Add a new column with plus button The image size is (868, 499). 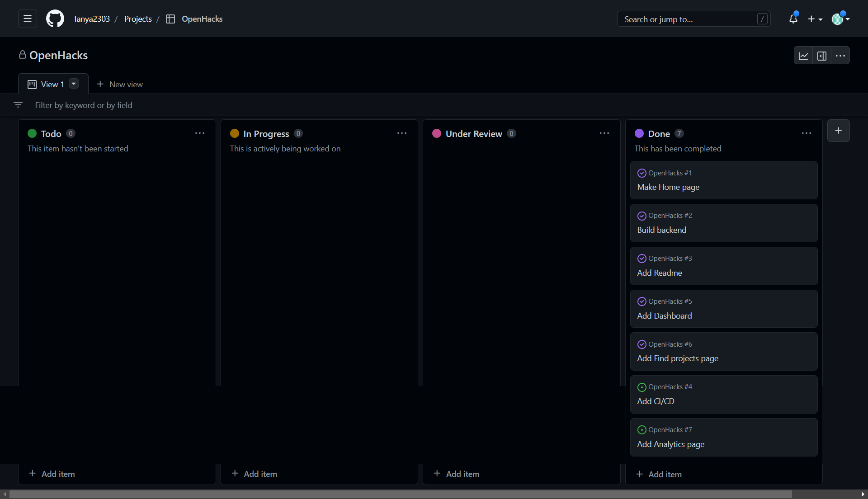click(838, 131)
